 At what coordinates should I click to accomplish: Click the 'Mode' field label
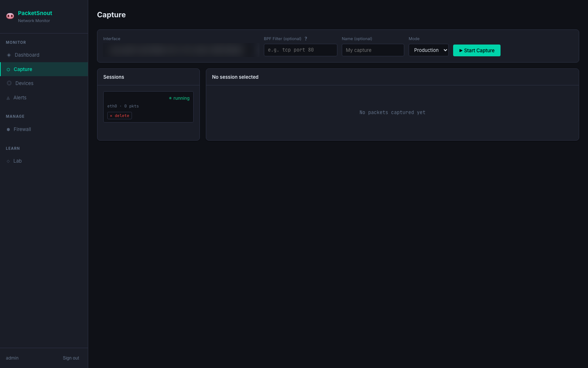point(414,39)
